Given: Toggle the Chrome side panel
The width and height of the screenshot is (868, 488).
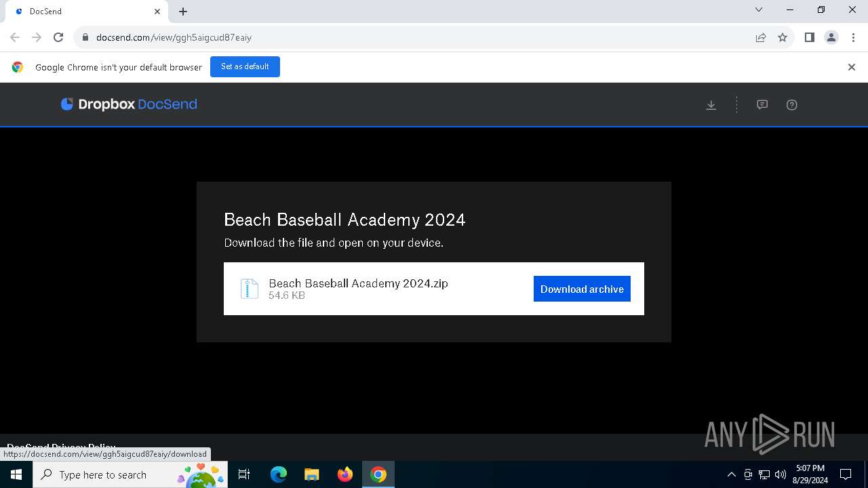Looking at the screenshot, I should point(809,37).
